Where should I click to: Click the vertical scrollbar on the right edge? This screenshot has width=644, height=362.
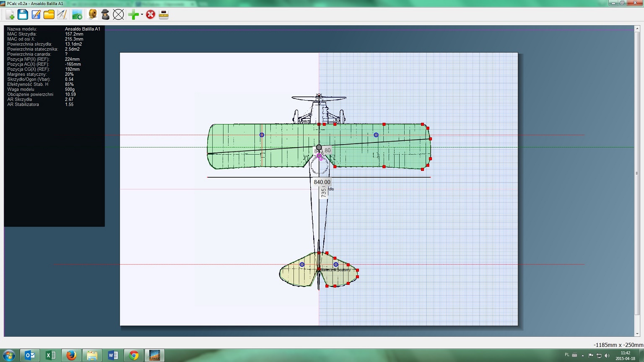637,173
